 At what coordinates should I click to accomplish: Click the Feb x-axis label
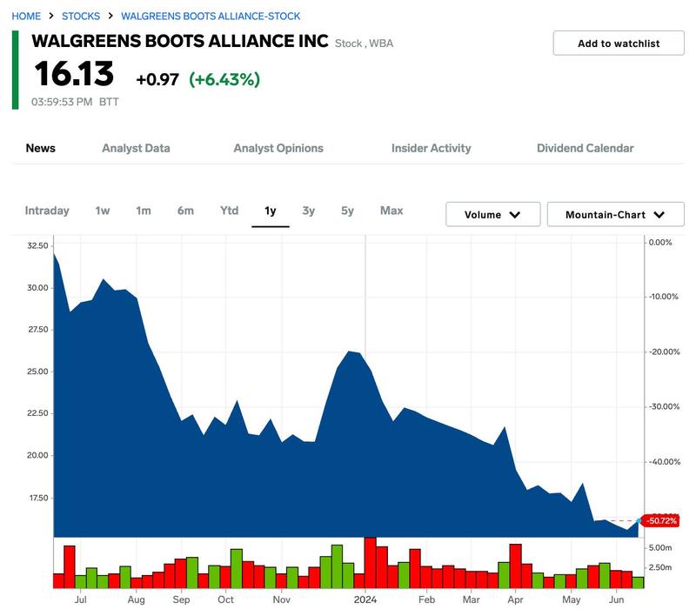coord(426,600)
